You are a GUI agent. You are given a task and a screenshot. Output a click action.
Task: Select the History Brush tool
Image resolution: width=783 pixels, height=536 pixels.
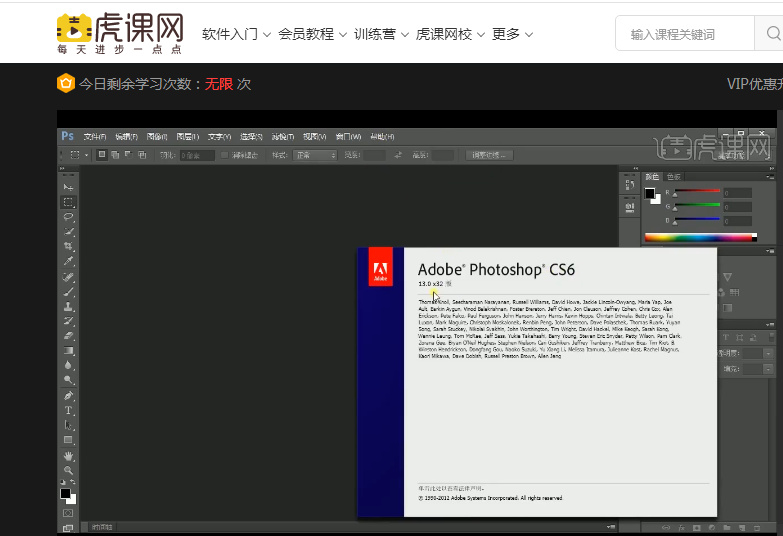(x=68, y=321)
